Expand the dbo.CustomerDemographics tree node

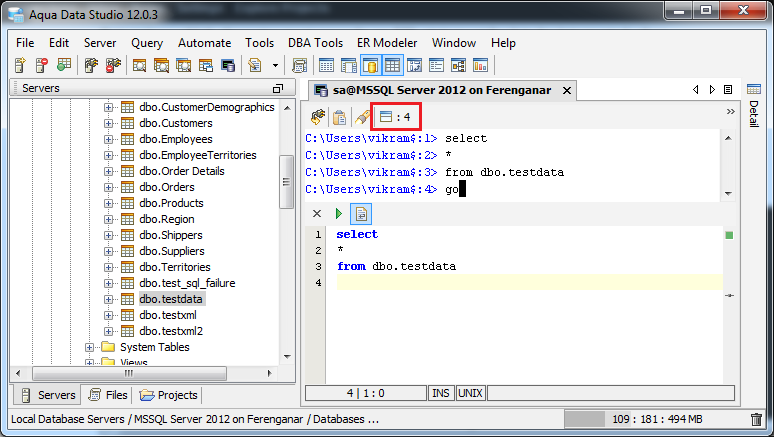pyautogui.click(x=109, y=107)
